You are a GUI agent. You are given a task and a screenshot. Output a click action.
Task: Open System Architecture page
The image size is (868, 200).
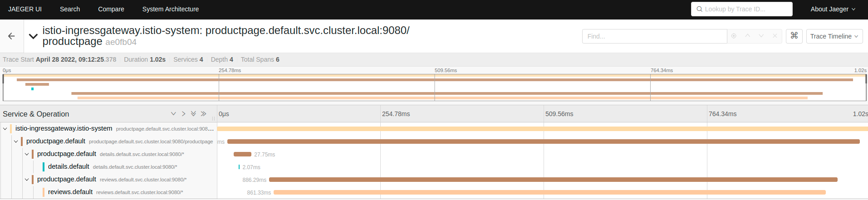[x=171, y=9]
